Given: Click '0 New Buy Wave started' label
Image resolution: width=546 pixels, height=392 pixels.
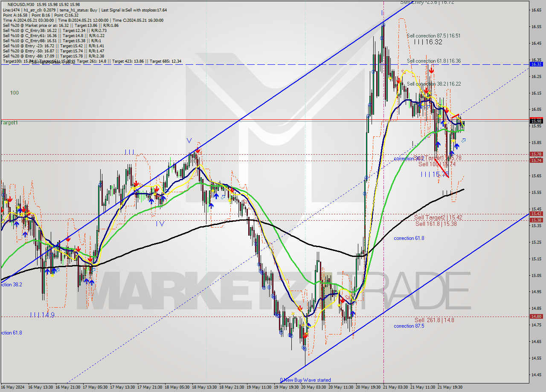Looking at the screenshot, I should pos(305,380).
